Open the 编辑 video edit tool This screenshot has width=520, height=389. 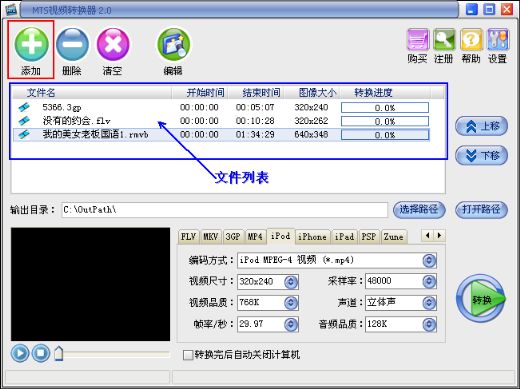[x=173, y=45]
